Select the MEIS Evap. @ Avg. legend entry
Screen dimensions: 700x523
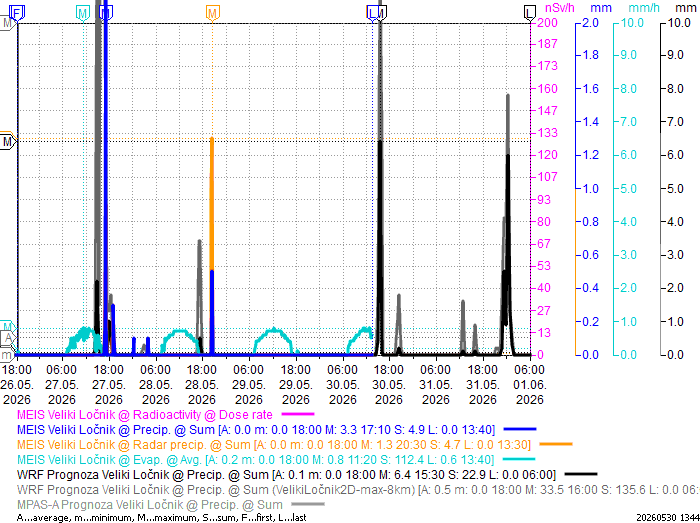(255, 460)
